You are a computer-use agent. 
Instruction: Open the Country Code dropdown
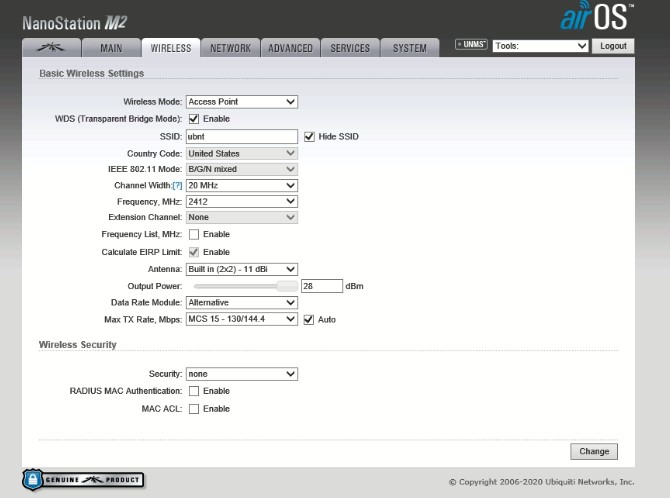242,153
